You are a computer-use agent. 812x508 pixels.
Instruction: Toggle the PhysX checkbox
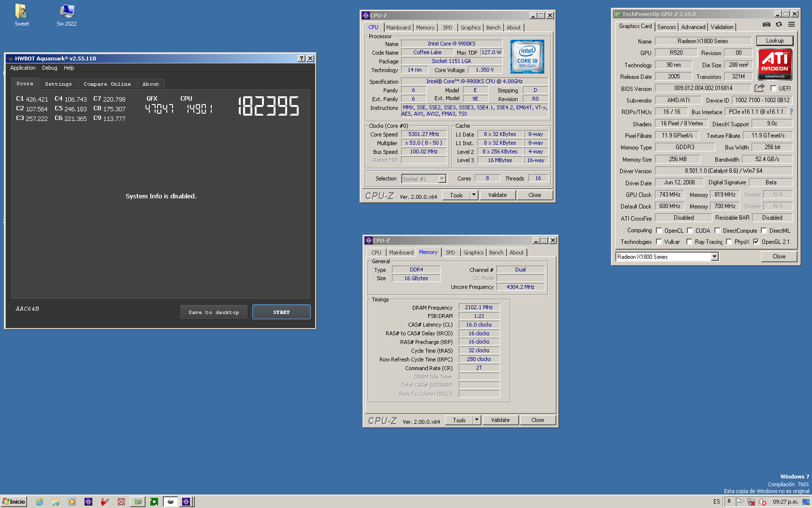729,241
